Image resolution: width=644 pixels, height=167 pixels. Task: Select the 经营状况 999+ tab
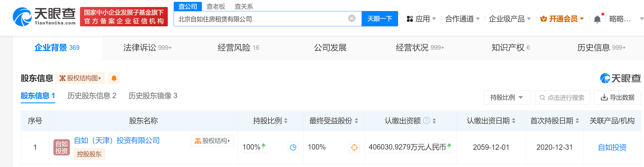420,48
